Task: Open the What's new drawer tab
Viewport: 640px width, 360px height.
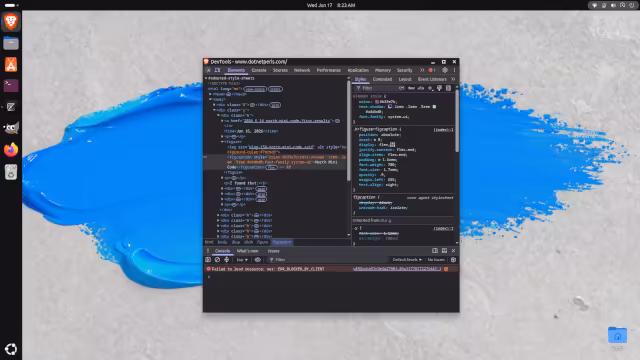Action: [247, 251]
